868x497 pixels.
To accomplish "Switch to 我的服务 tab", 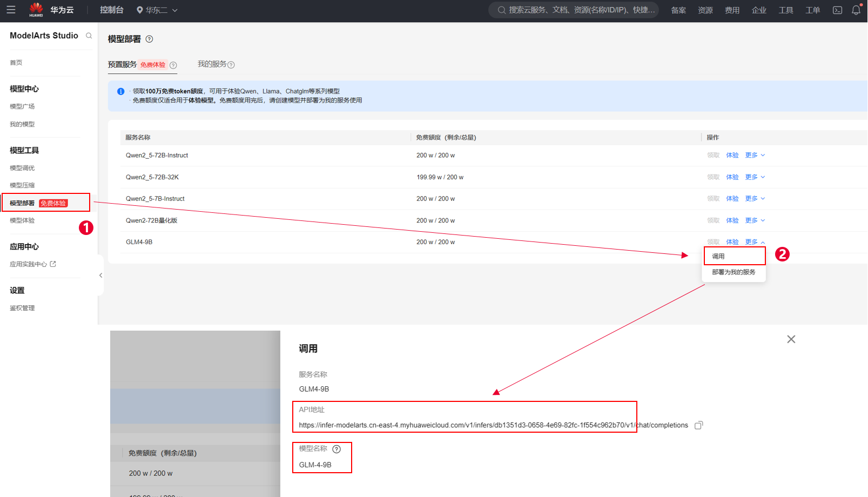I will 212,64.
